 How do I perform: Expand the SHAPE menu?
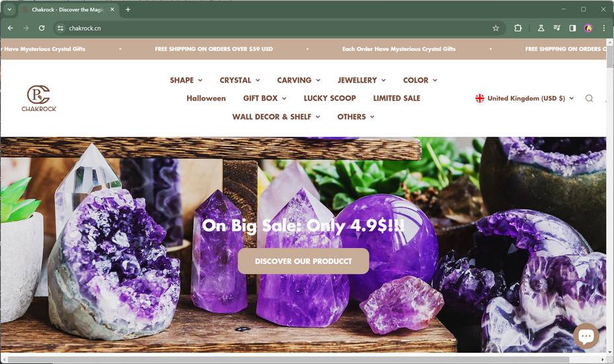coord(186,80)
